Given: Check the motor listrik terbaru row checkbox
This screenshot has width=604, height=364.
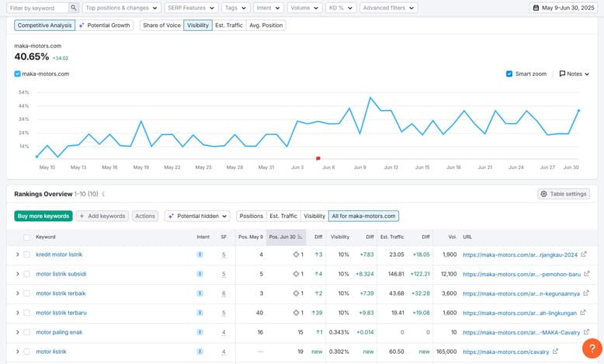Looking at the screenshot, I should (x=26, y=313).
